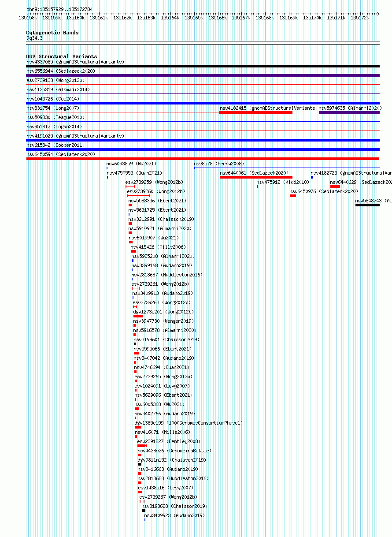Click nsv2818688 (Huddleston2016) variant label
The height and width of the screenshot is (537, 392).
pos(174,478)
